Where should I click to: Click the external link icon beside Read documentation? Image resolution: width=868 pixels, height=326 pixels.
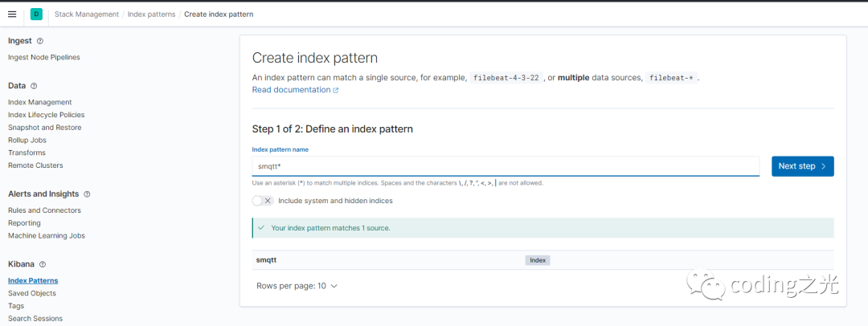click(336, 91)
